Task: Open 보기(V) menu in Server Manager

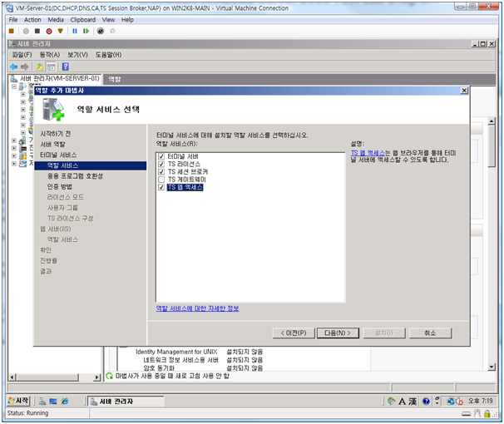Action: click(x=77, y=55)
